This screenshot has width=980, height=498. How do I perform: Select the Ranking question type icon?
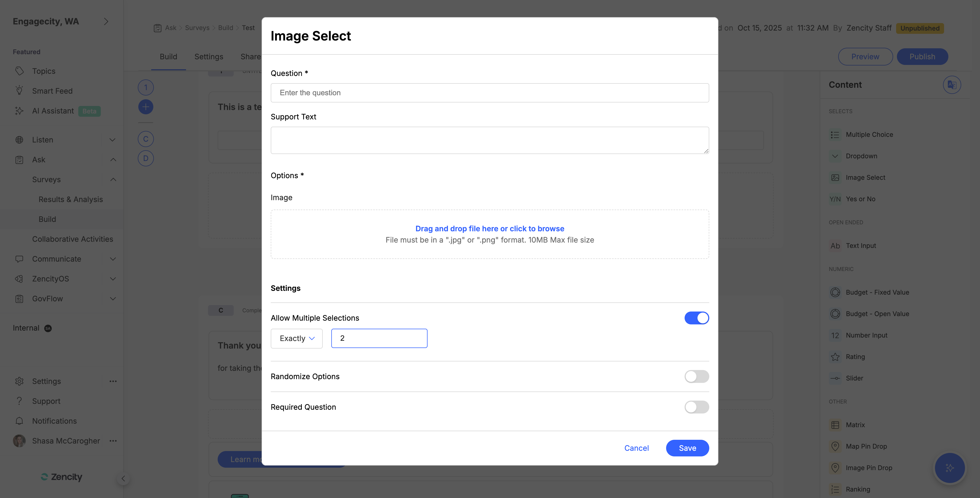point(836,489)
